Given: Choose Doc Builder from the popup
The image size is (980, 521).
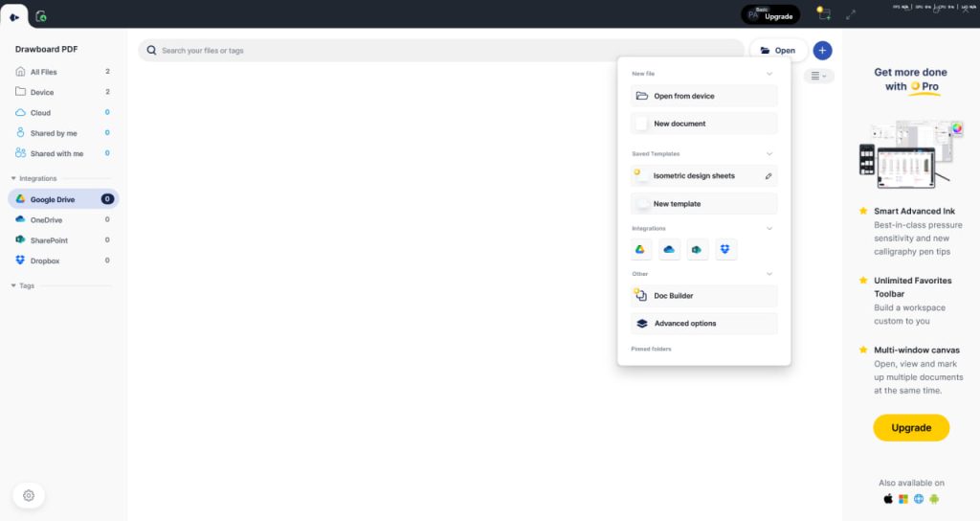Looking at the screenshot, I should [x=703, y=296].
